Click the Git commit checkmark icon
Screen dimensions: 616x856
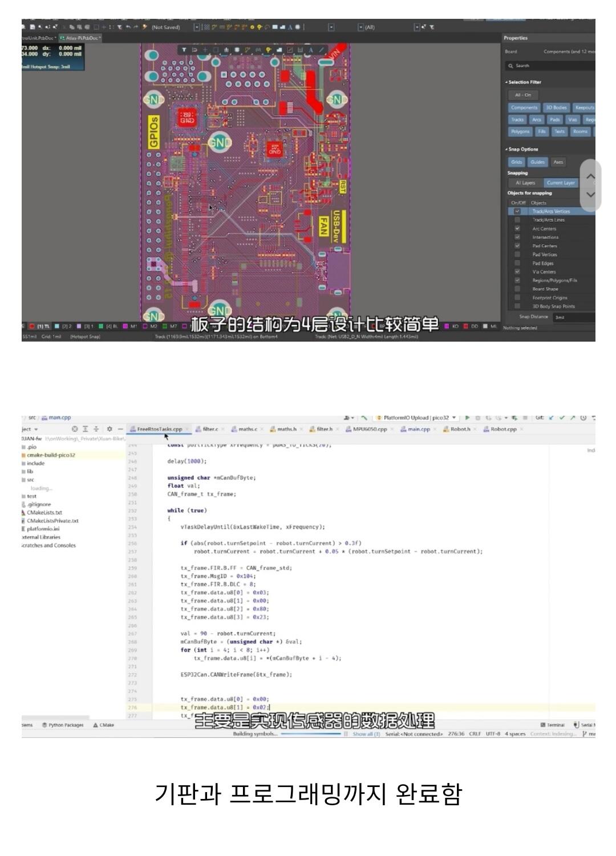[x=562, y=418]
